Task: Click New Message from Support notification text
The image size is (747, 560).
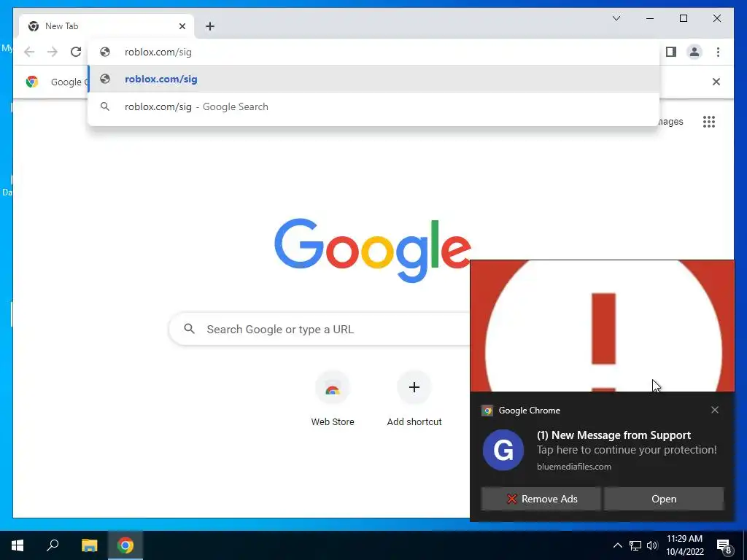Action: coord(614,435)
